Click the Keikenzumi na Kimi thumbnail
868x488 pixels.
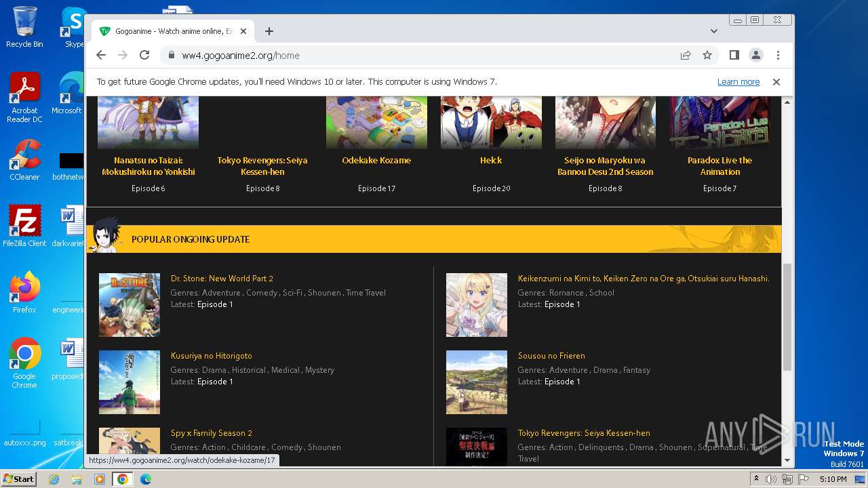coord(477,305)
